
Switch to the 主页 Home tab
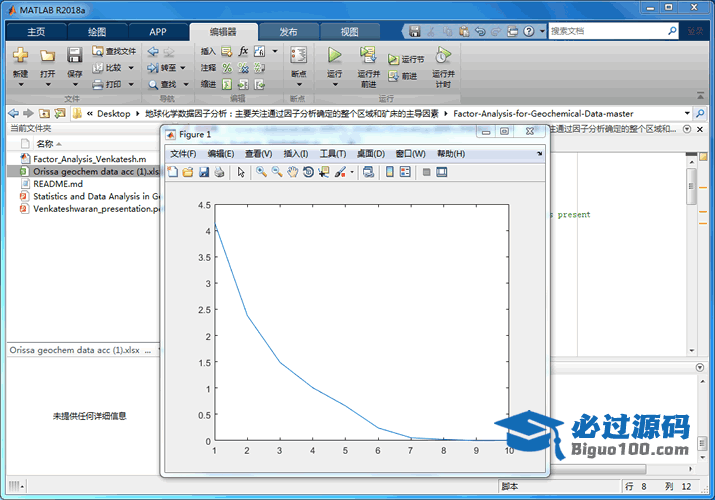[x=36, y=32]
